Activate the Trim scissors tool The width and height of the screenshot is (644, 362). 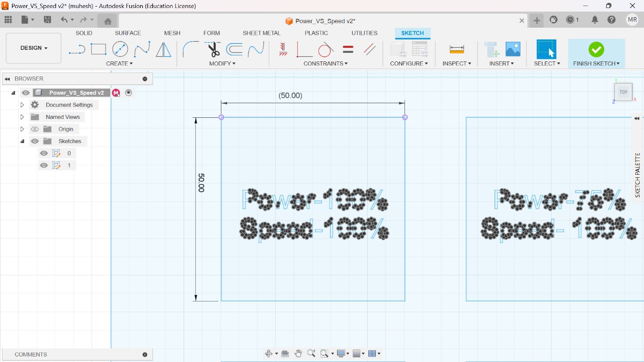pyautogui.click(x=212, y=49)
